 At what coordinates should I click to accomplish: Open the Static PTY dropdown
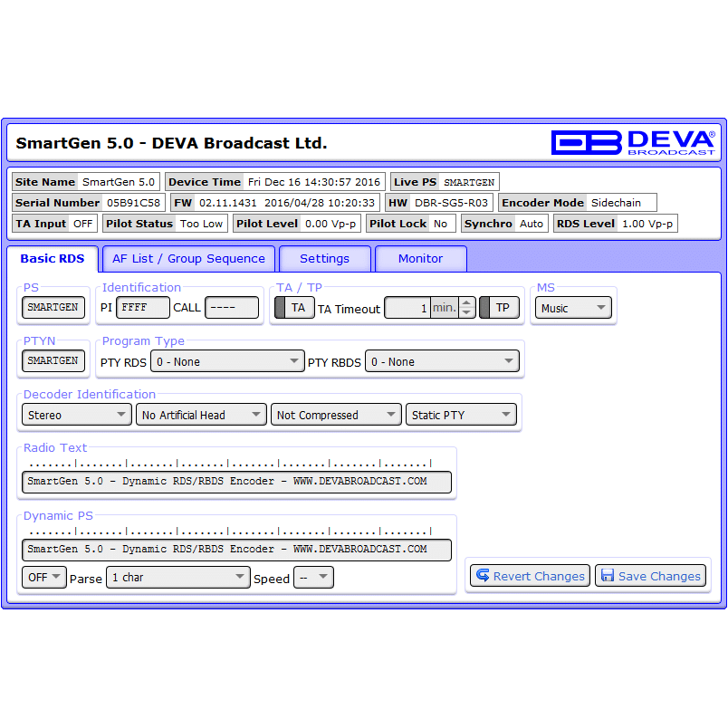[x=461, y=415]
